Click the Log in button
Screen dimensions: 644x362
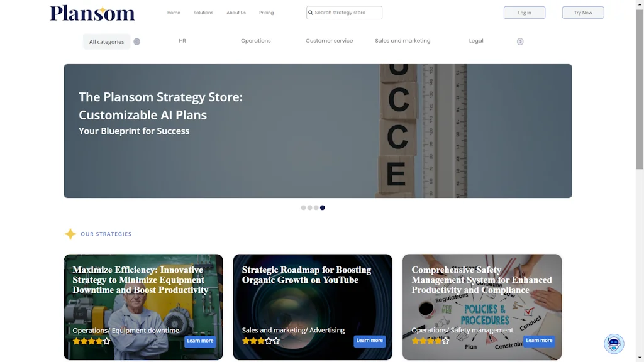(x=525, y=13)
